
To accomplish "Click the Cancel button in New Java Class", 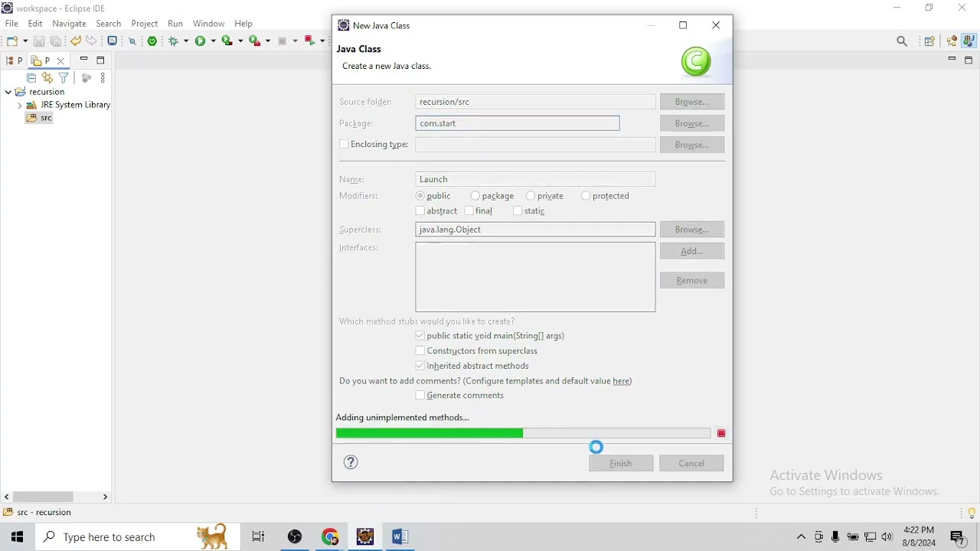I will pyautogui.click(x=691, y=464).
